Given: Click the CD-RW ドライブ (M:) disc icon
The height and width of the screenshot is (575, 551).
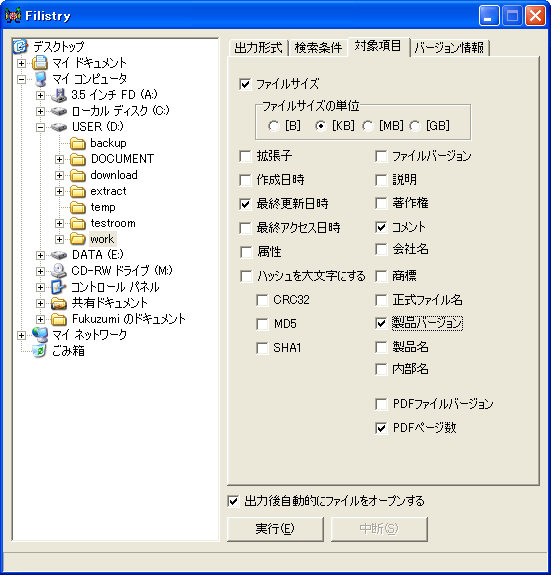Looking at the screenshot, I should (x=59, y=271).
